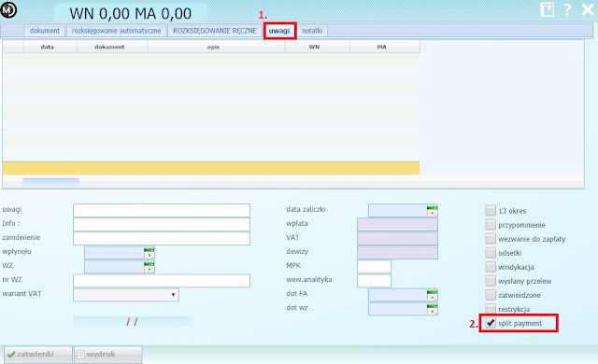Click the wpłynęło date field
The image size is (598, 364).
point(114,253)
